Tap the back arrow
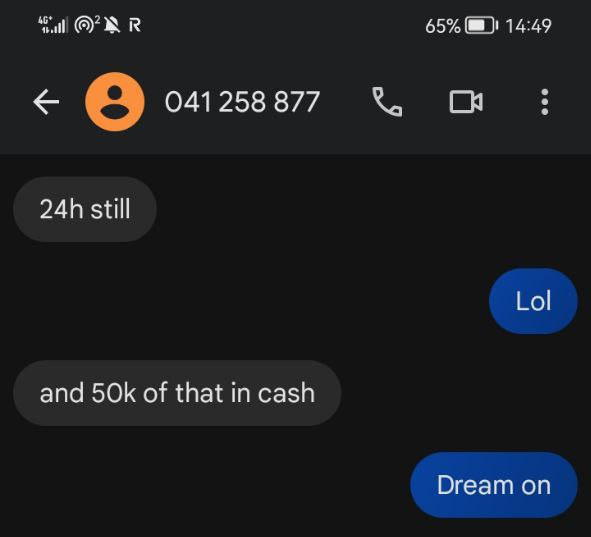The height and width of the screenshot is (537, 591). 46,102
